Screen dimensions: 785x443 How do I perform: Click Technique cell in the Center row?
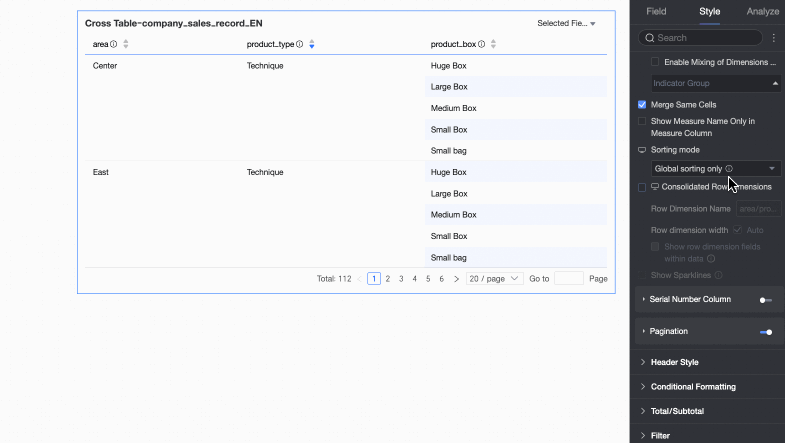tap(265, 66)
